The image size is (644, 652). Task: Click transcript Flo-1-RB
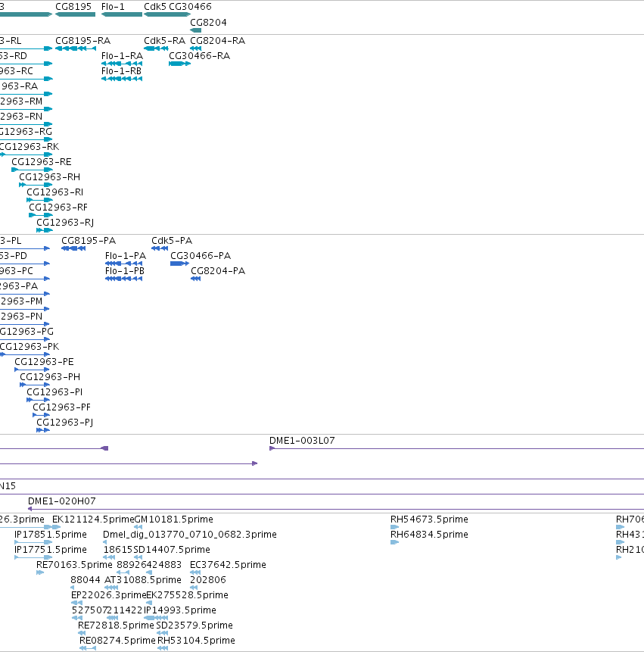pyautogui.click(x=122, y=79)
